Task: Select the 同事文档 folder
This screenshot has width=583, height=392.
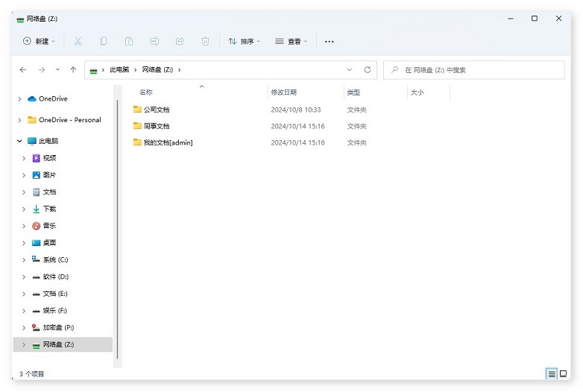Action: (x=157, y=126)
